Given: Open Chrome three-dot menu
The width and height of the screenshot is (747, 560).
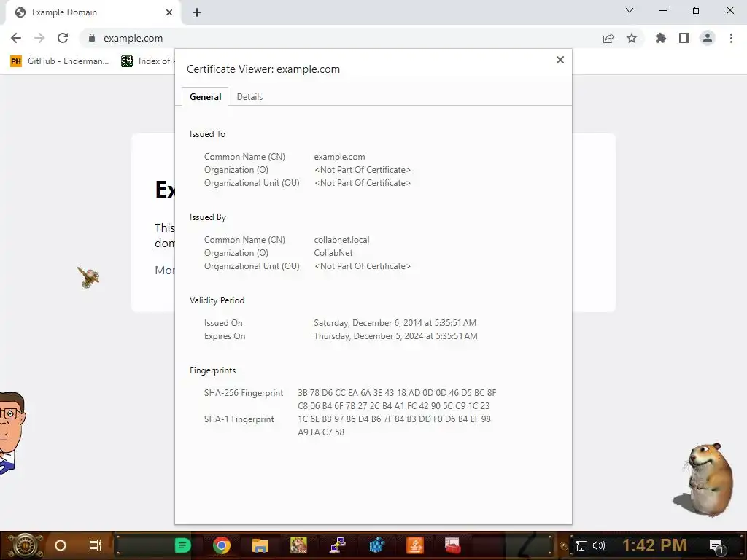Looking at the screenshot, I should [731, 38].
